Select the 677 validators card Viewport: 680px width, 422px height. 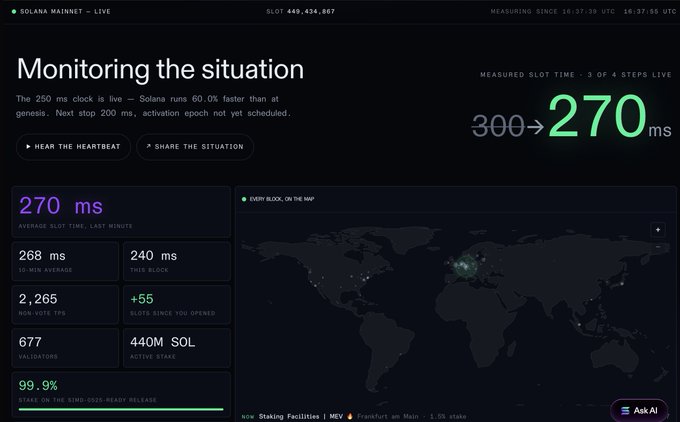[x=65, y=348]
